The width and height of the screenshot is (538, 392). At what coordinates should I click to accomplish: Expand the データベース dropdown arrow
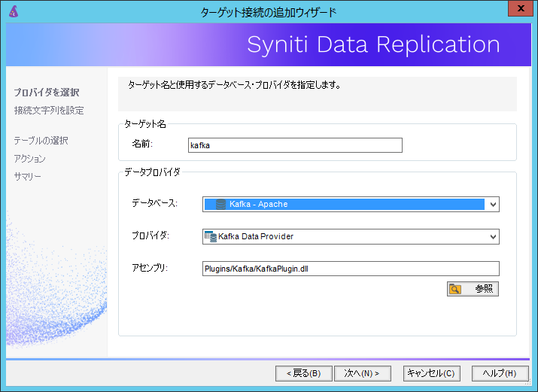(x=493, y=205)
